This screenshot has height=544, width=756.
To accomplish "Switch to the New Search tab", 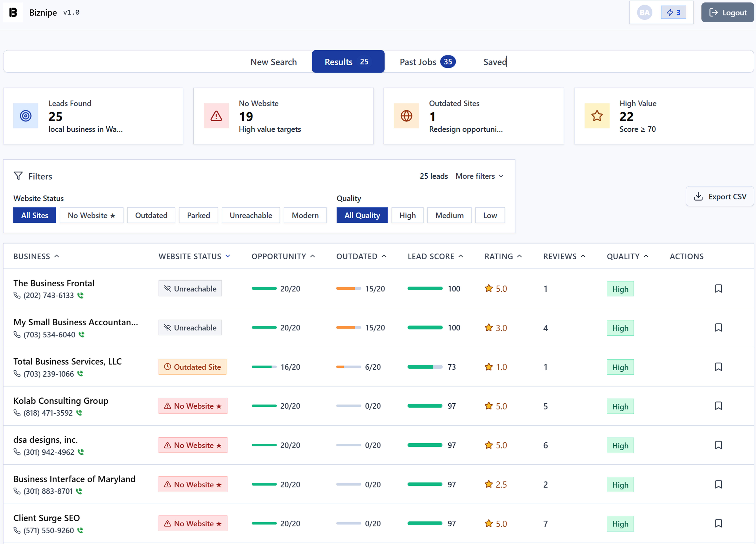I will [x=274, y=62].
